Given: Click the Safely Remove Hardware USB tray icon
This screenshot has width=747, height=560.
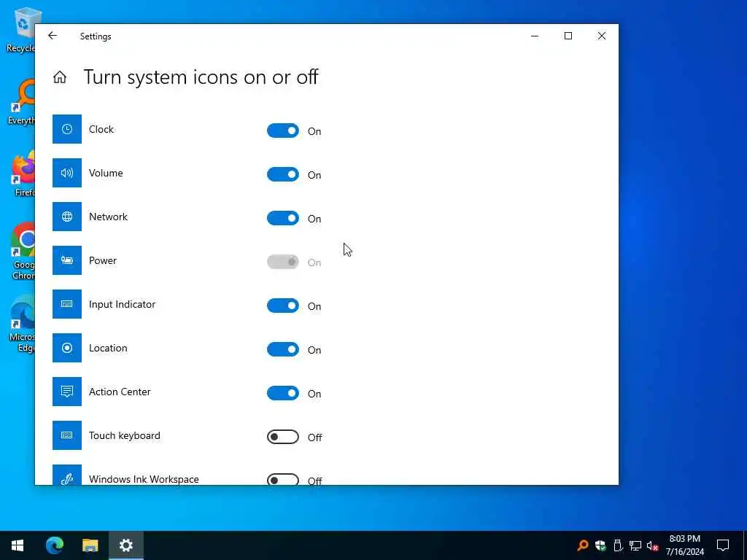Looking at the screenshot, I should tap(618, 545).
